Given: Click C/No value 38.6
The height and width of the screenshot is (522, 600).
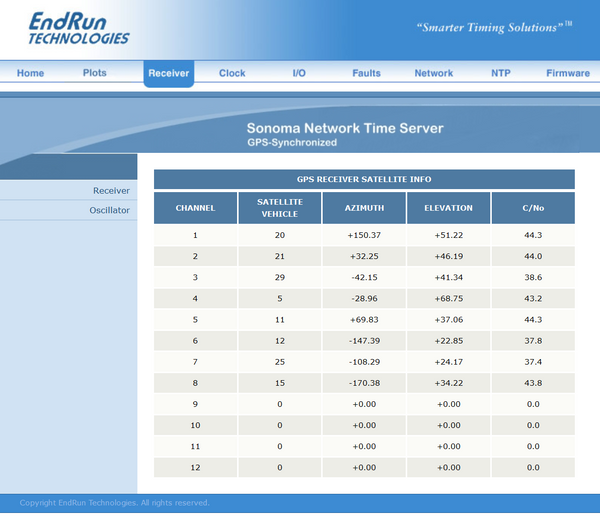Looking at the screenshot, I should click(533, 277).
